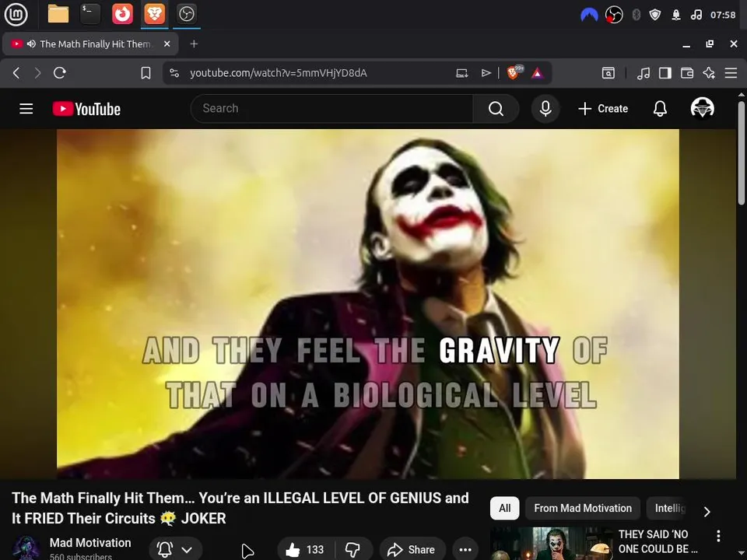Click the video title text
This screenshot has width=747, height=560.
[240, 508]
